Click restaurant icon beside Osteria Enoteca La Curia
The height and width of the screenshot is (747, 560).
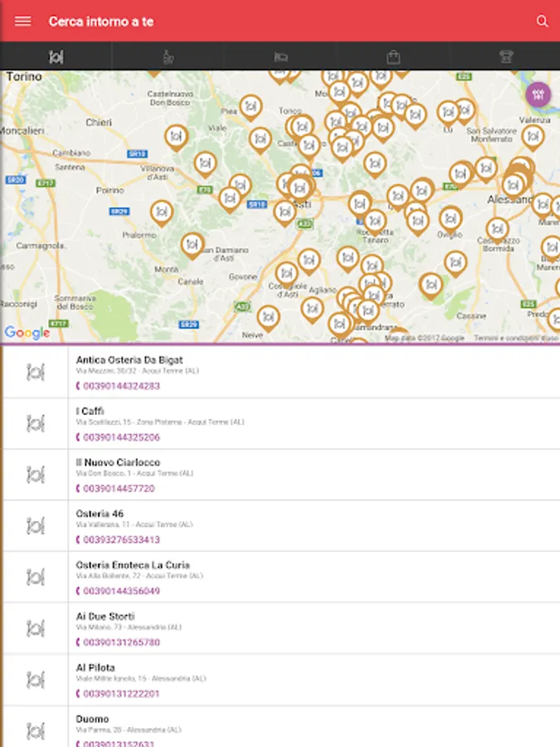tap(35, 577)
